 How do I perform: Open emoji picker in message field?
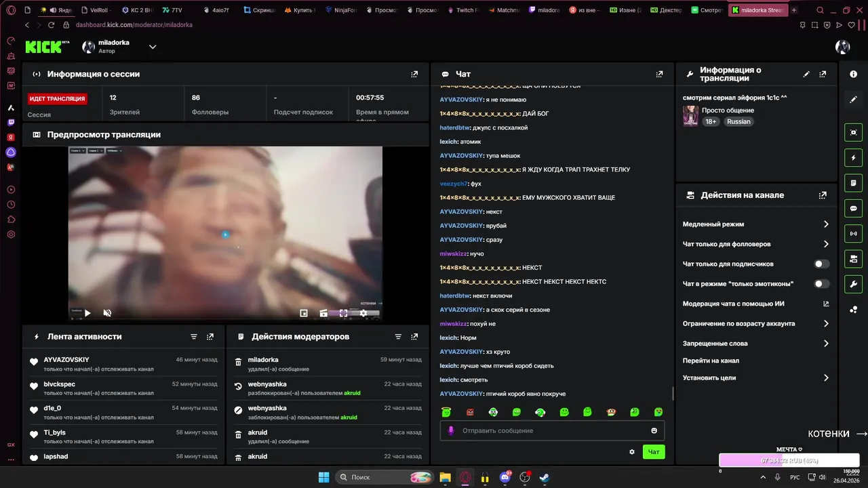(654, 430)
